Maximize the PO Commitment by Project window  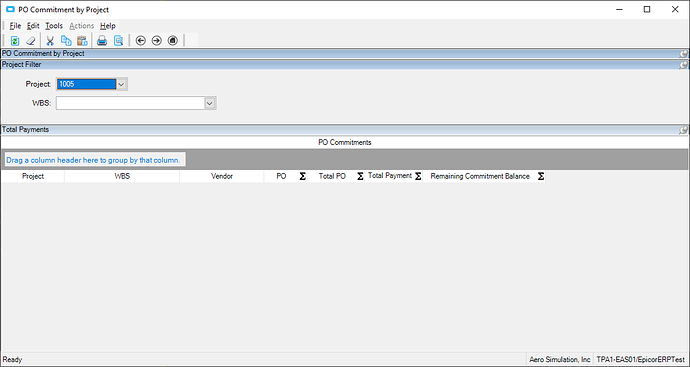click(x=647, y=9)
